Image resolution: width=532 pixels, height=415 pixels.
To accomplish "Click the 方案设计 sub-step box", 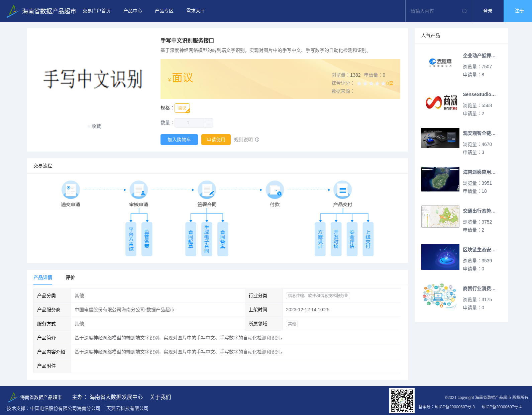I will [320, 239].
